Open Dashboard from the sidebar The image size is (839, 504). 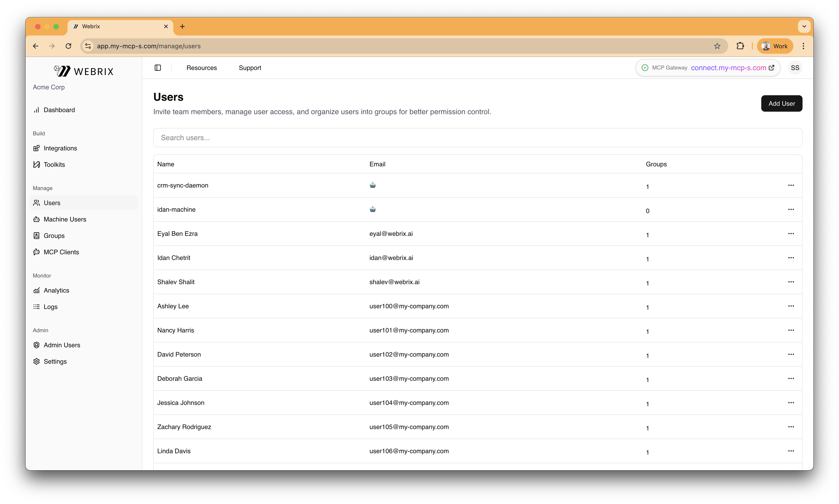click(59, 110)
